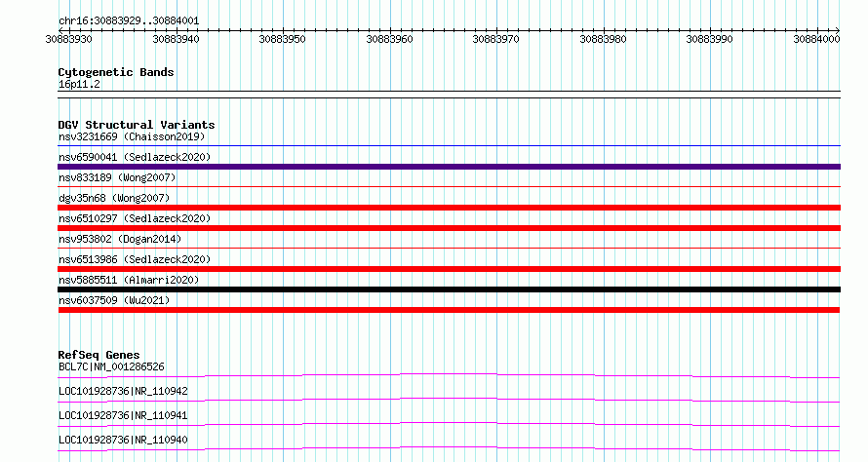This screenshot has height=462, width=868.
Task: Open gene label LOC101928736|NR_110940
Action: (123, 440)
